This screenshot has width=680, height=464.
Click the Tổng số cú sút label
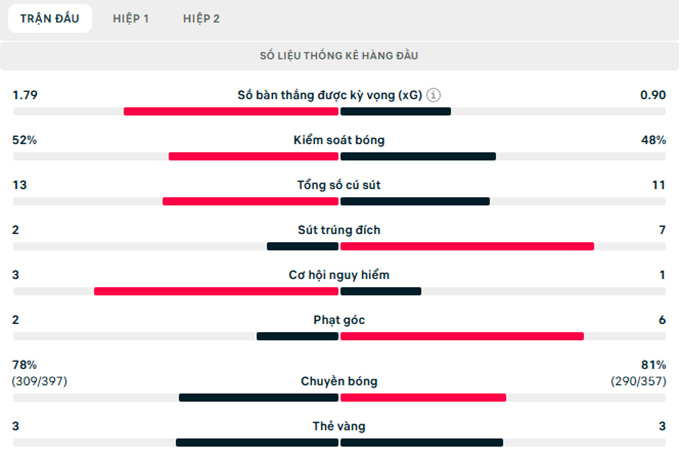340,185
